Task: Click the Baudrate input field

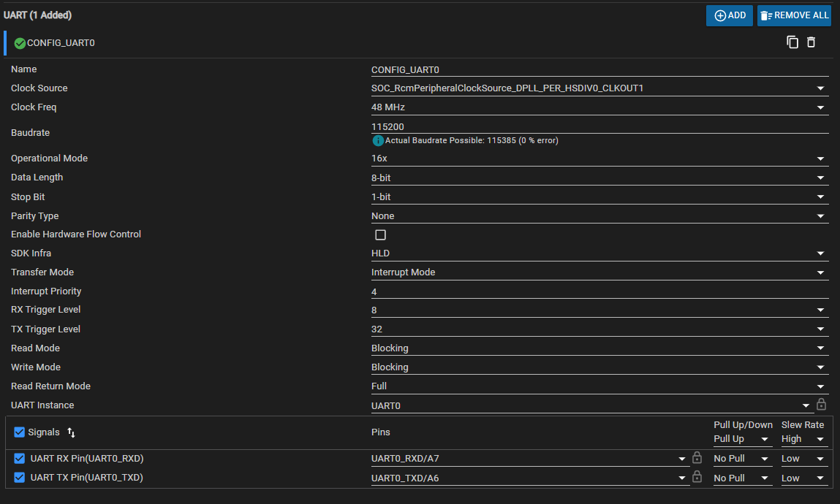Action: pyautogui.click(x=599, y=127)
